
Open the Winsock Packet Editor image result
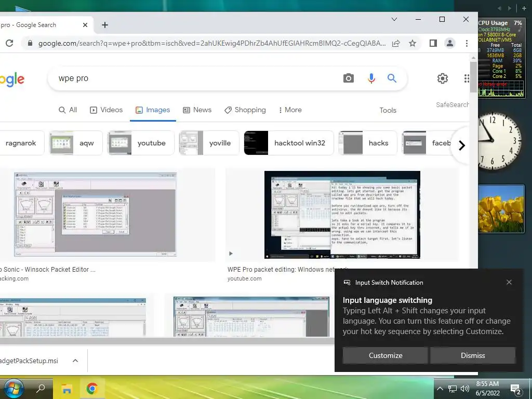[95, 215]
